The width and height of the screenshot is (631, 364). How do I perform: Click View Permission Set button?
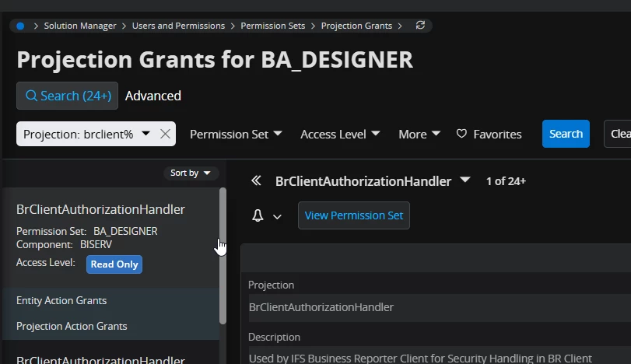(x=354, y=215)
